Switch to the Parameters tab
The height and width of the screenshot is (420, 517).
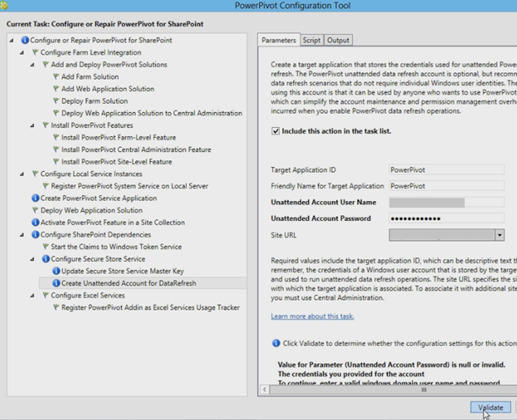coord(279,40)
